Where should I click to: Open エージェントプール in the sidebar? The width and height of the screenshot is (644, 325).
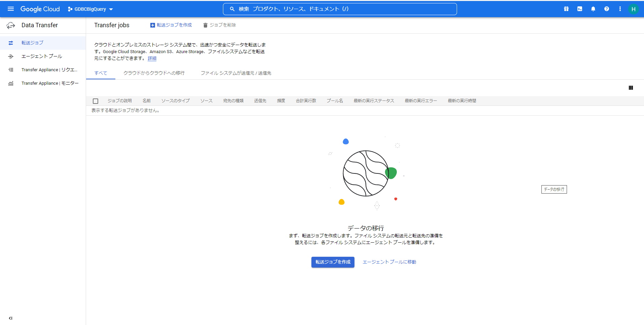coord(42,56)
